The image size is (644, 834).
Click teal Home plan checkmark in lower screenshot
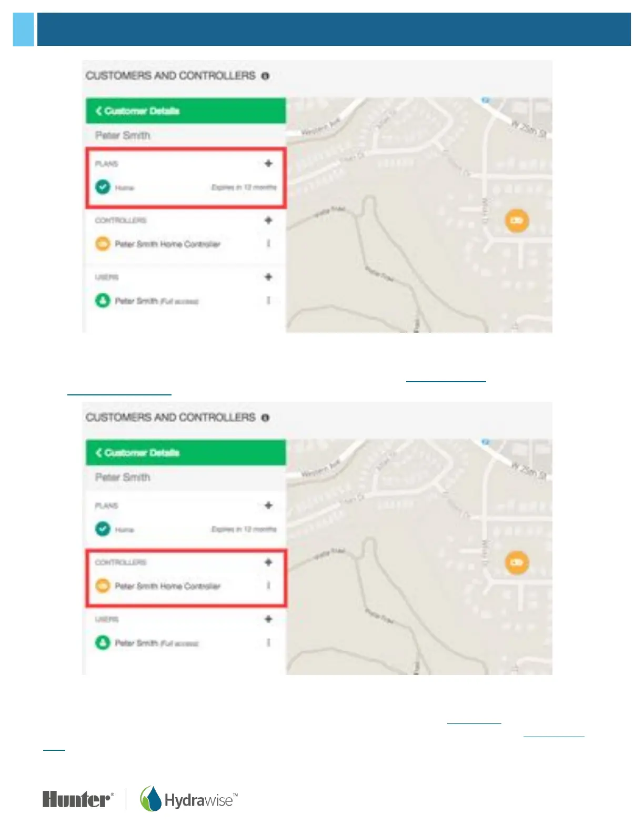pos(103,529)
